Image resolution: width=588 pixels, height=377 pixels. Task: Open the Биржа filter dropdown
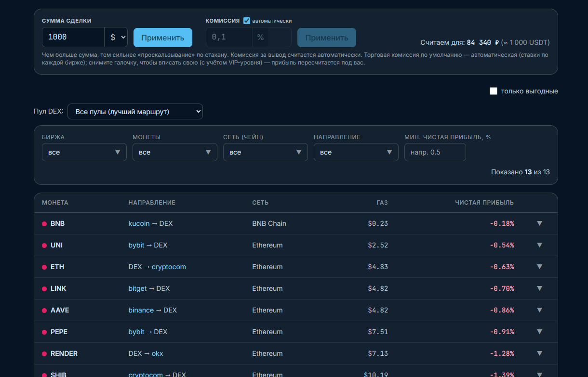84,152
